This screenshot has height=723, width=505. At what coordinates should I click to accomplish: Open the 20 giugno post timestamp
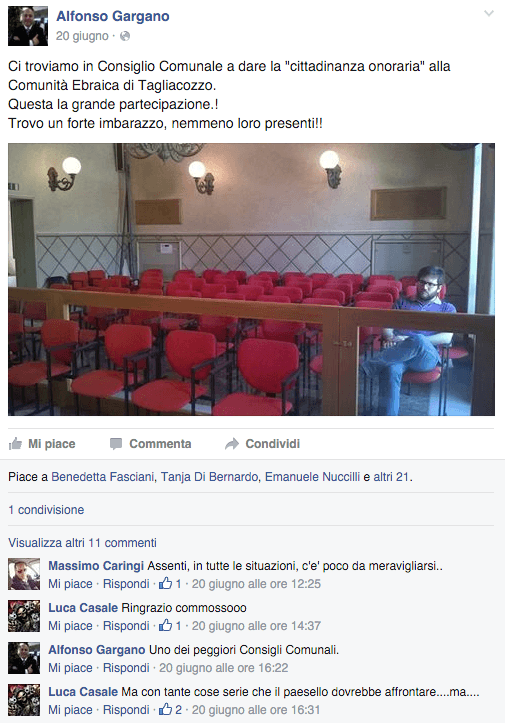coord(82,36)
